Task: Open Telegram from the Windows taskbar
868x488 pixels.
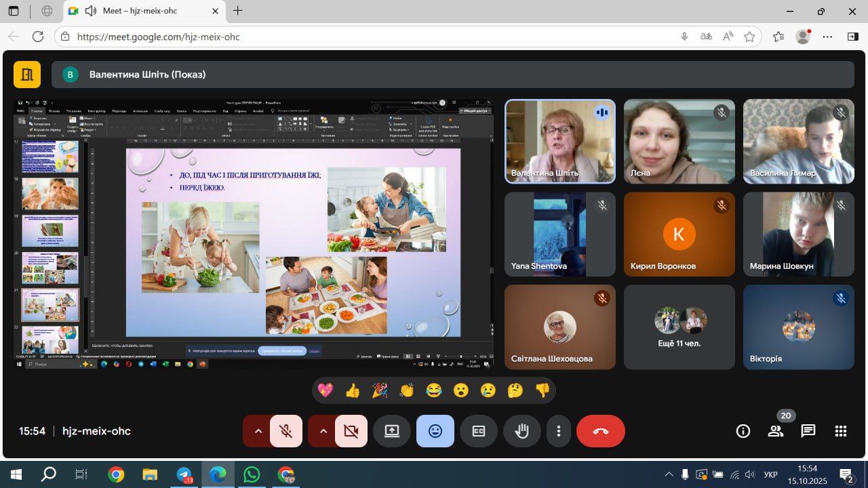Action: tap(184, 474)
